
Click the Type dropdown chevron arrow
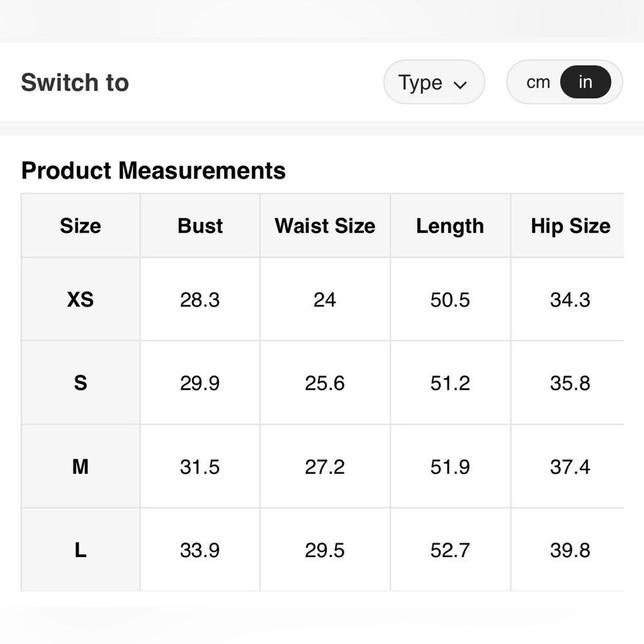[x=460, y=84]
